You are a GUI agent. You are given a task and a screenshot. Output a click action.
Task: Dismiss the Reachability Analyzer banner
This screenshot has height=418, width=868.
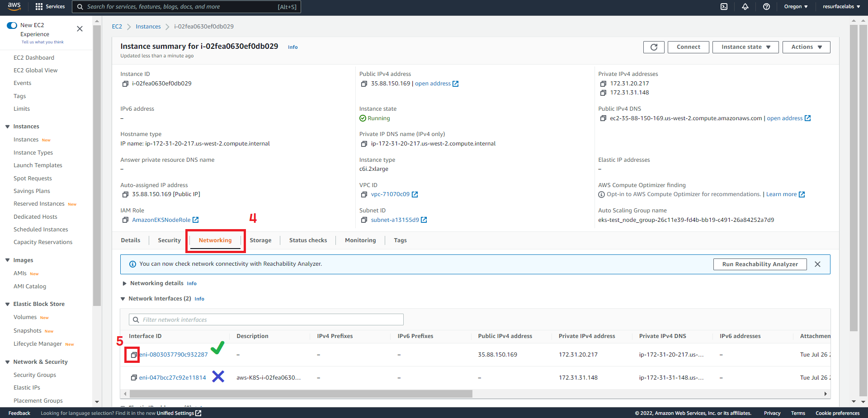coord(817,264)
